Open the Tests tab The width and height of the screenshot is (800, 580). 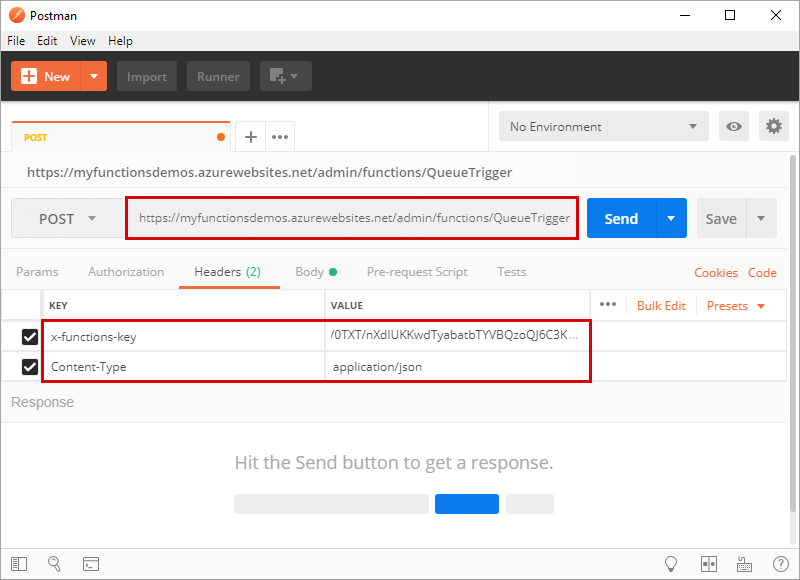(512, 272)
